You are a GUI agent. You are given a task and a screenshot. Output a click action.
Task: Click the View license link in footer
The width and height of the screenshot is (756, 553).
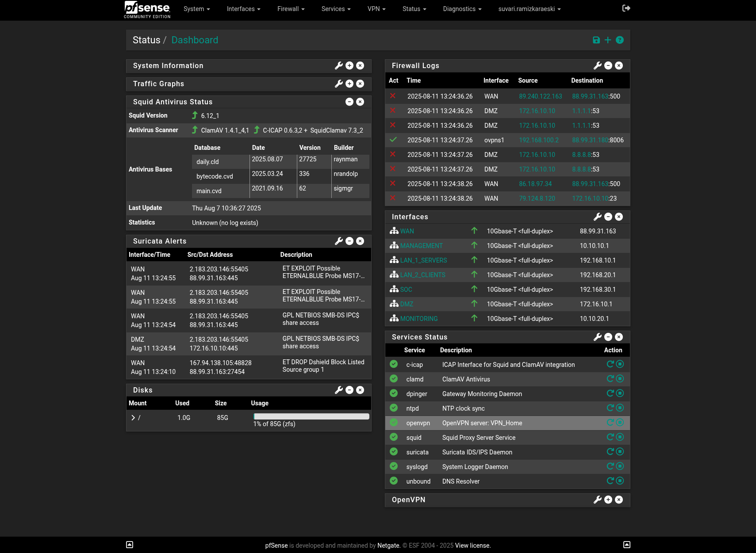click(473, 545)
